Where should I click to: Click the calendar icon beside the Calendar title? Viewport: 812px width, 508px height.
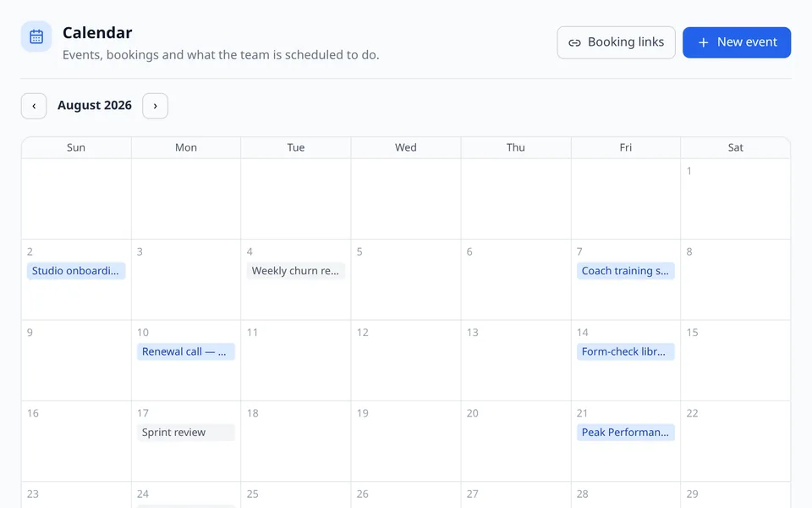(36, 36)
